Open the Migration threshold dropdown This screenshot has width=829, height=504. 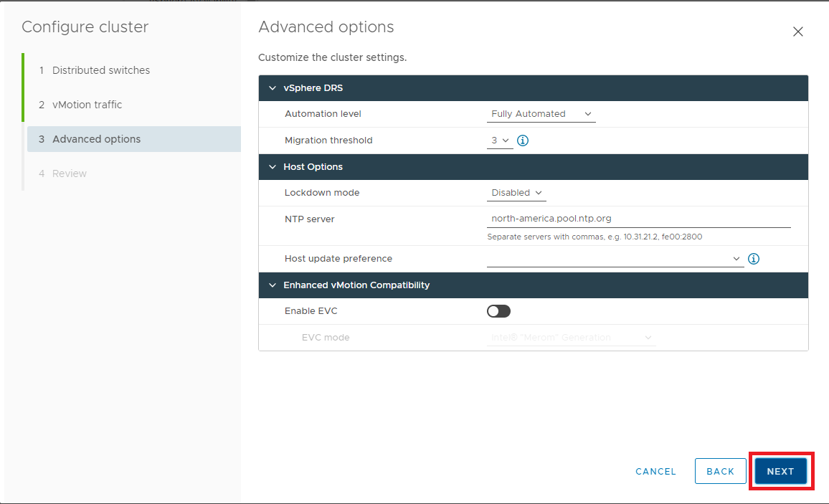click(x=500, y=141)
